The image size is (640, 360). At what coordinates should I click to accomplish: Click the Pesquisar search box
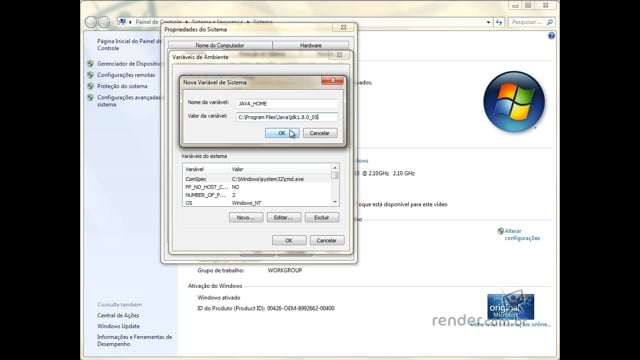tap(527, 22)
